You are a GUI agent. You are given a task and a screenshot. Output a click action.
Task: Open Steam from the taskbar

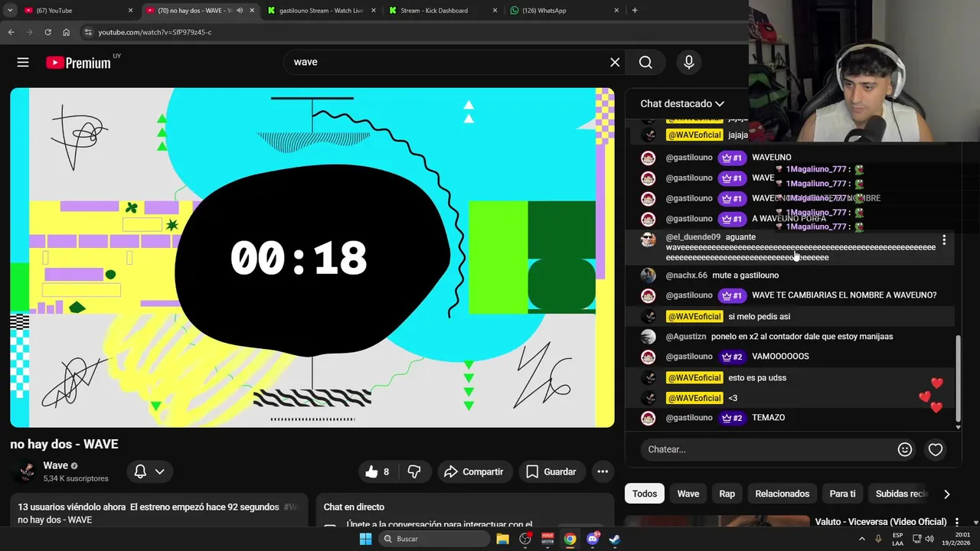click(x=615, y=539)
